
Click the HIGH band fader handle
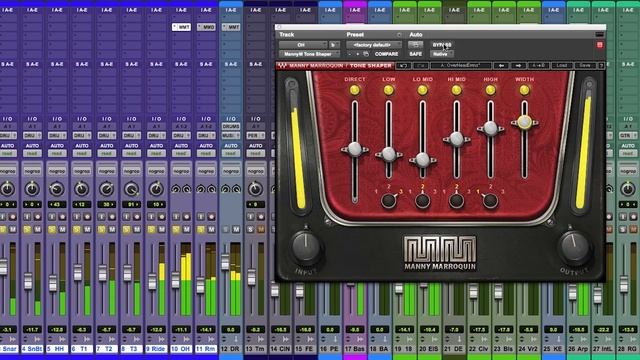(x=490, y=129)
